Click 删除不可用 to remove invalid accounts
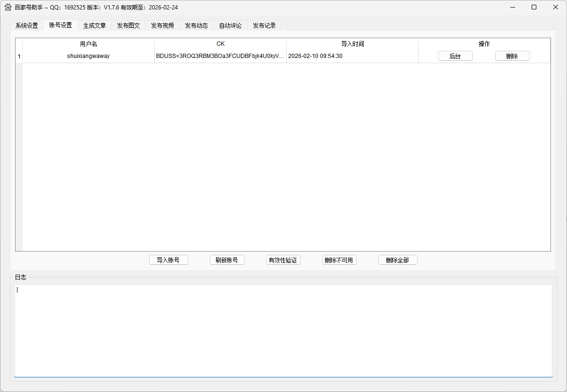 click(x=339, y=260)
